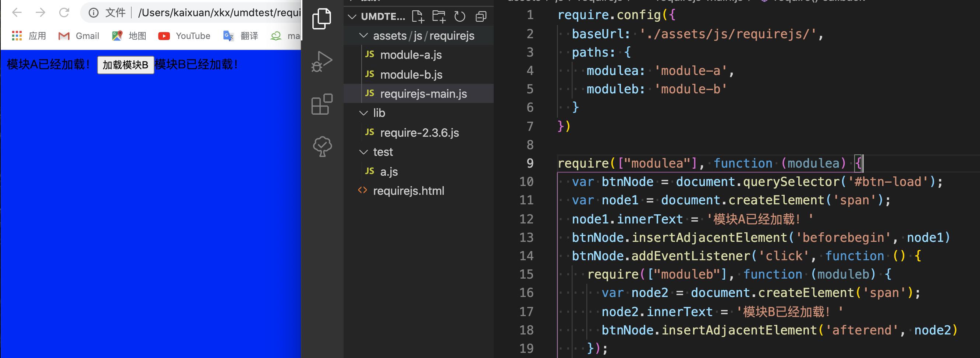This screenshot has height=358, width=980.
Task: Click 'node2.innerText' on line 17
Action: (x=657, y=312)
